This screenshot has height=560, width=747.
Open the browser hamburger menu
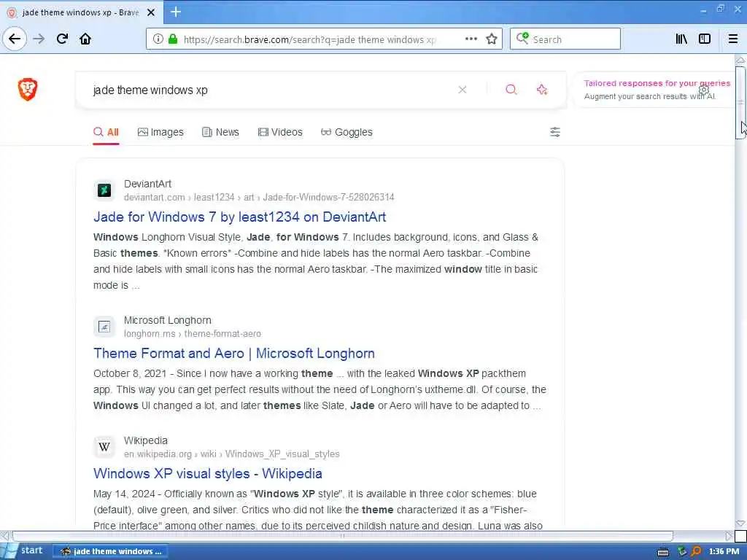(732, 39)
